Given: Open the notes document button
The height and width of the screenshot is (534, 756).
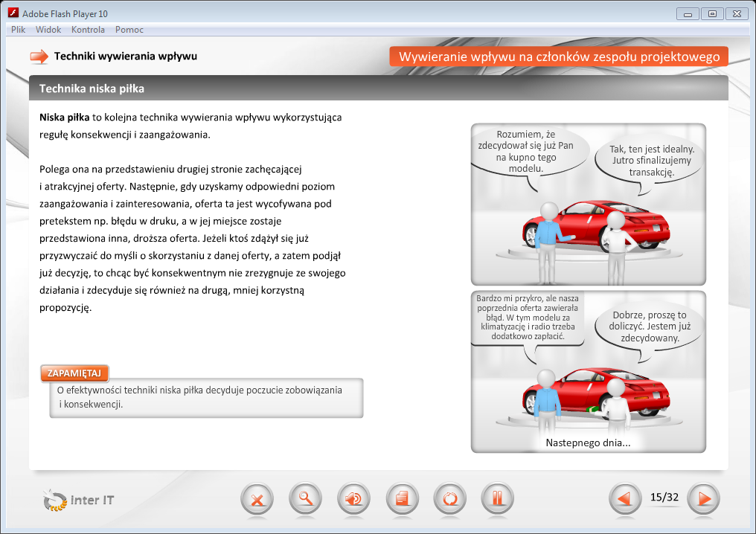Looking at the screenshot, I should 402,498.
